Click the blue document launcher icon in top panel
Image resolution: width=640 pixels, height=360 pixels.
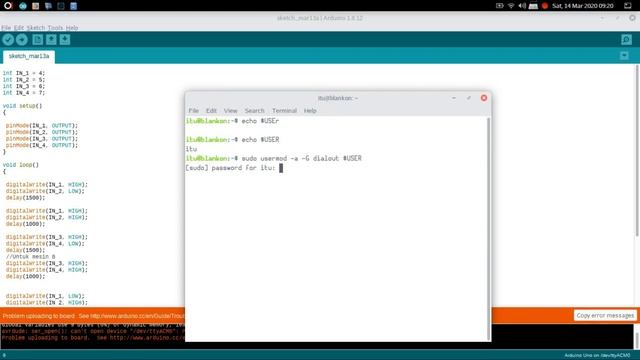(x=73, y=6)
